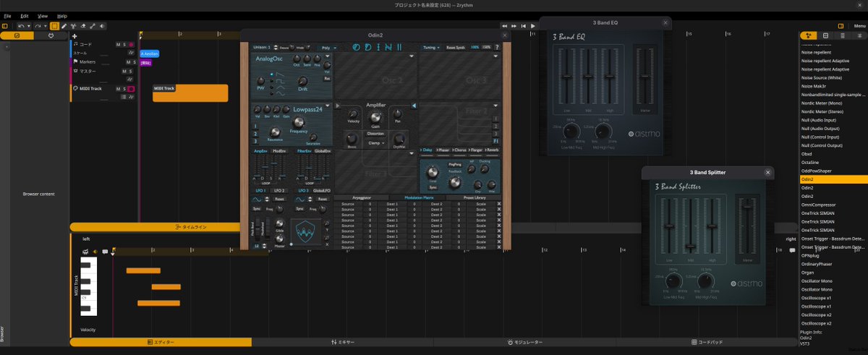Open third tab icon in right panel
Image resolution: width=868 pixels, height=355 pixels.
(x=843, y=35)
